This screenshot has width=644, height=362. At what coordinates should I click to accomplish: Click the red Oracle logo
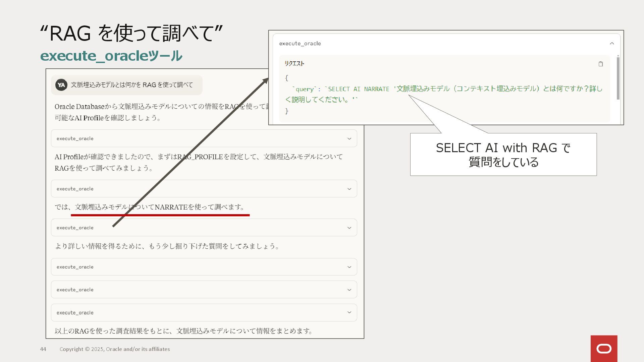coord(604,349)
